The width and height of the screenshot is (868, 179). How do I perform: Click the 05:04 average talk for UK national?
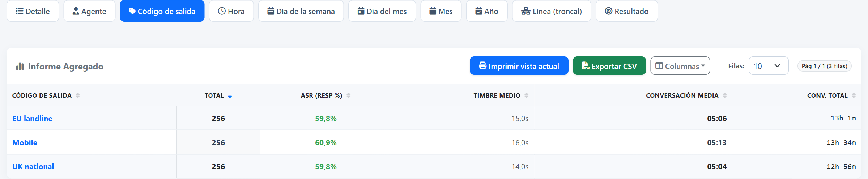click(717, 167)
